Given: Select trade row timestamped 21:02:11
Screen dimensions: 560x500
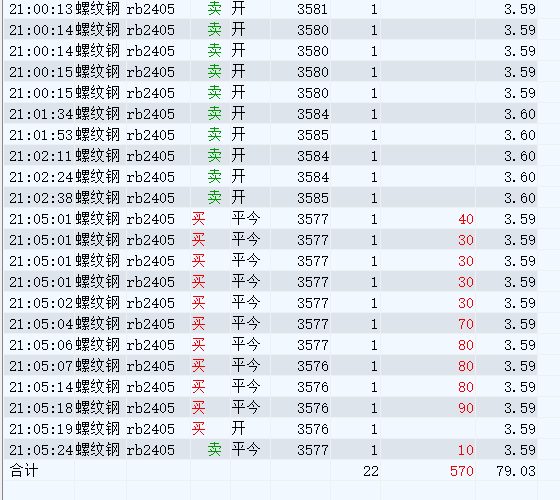Looking at the screenshot, I should click(270, 156).
